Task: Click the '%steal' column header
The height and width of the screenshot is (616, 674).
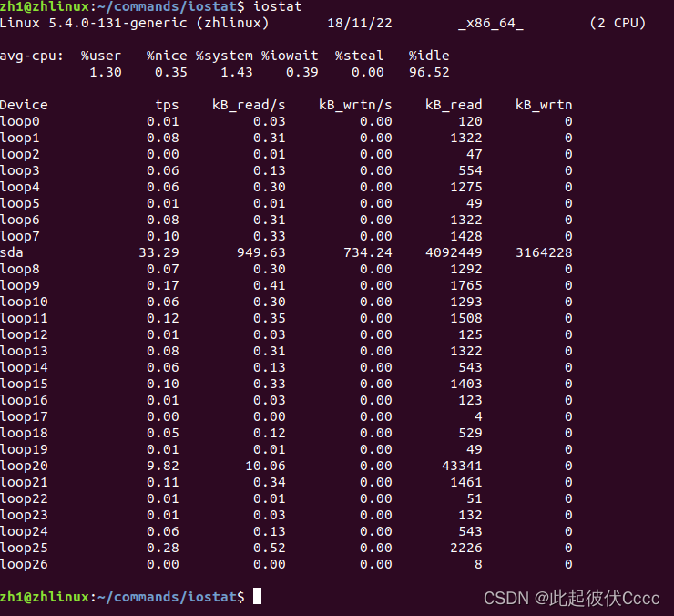Action: (360, 56)
